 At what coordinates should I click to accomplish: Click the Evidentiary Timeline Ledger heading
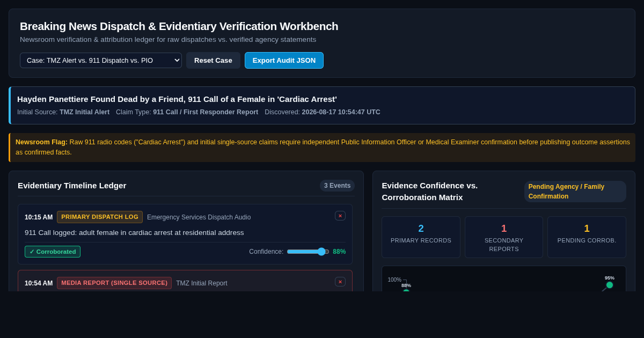click(72, 186)
